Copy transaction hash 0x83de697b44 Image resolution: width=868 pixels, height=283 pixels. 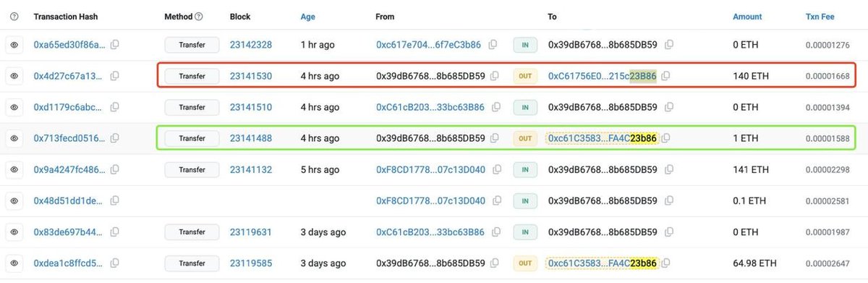coord(114,232)
